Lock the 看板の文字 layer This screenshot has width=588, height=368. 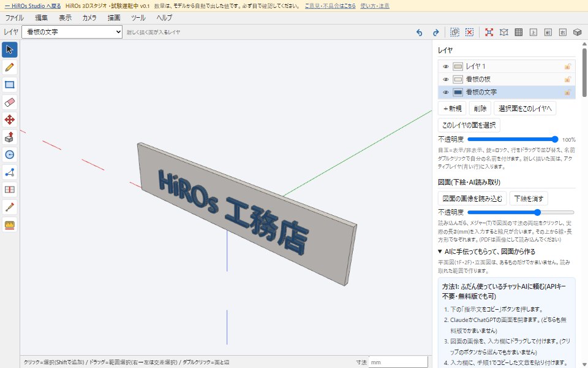click(x=567, y=92)
